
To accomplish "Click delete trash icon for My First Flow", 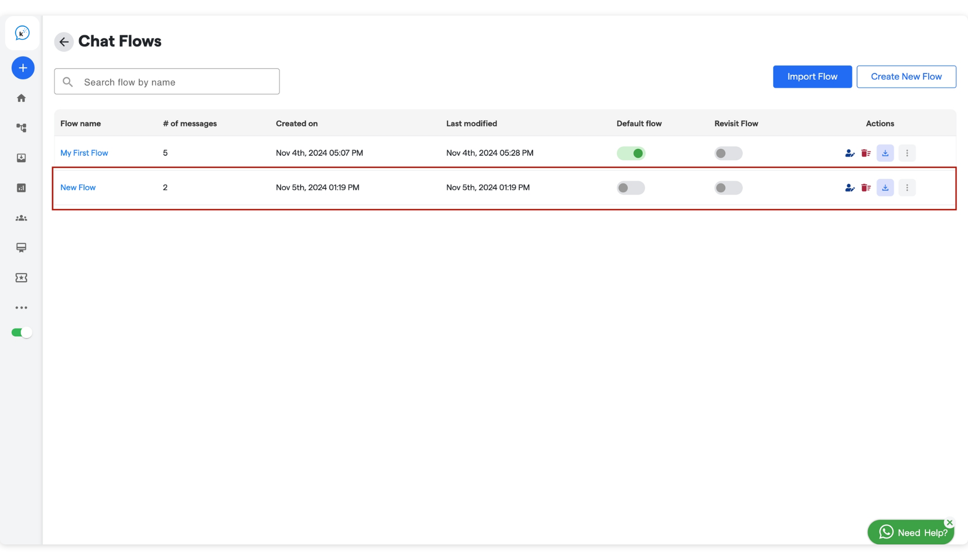I will (866, 153).
